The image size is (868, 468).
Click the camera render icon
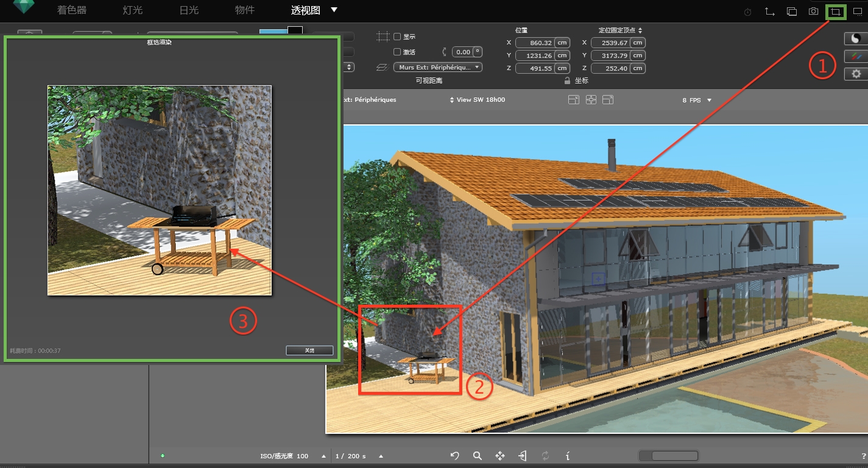(x=813, y=11)
